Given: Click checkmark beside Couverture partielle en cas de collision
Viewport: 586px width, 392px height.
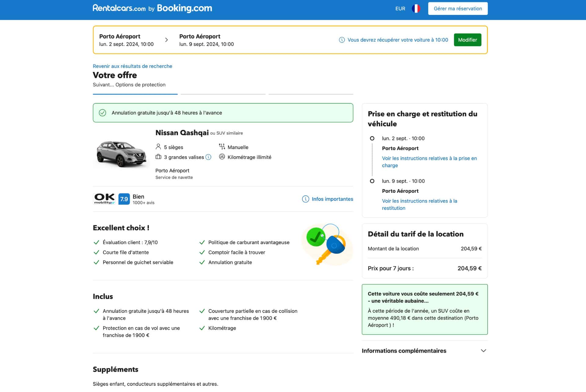Looking at the screenshot, I should point(202,311).
